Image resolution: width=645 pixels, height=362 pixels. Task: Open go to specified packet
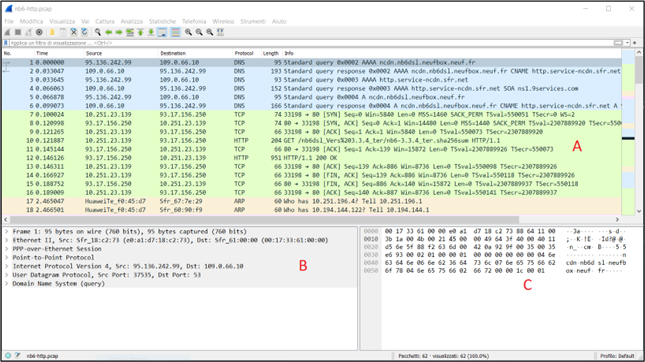pyautogui.click(x=130, y=32)
